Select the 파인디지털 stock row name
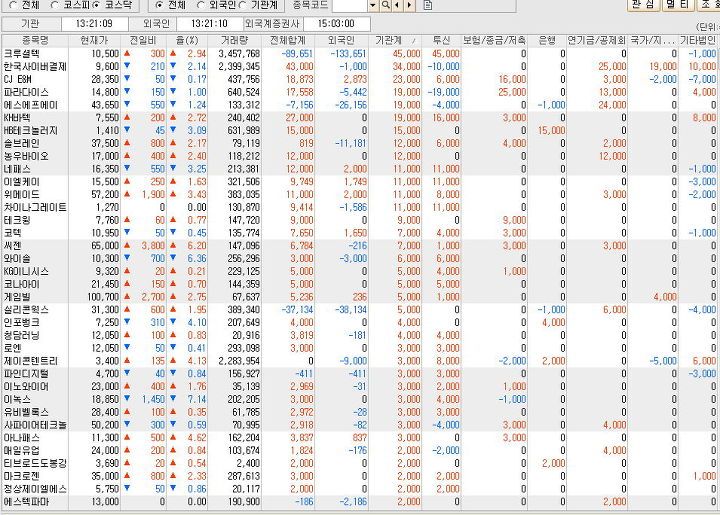 point(26,374)
